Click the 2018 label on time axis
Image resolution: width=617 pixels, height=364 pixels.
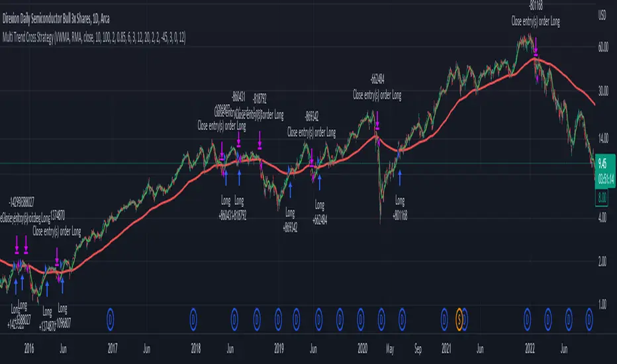tap(195, 348)
